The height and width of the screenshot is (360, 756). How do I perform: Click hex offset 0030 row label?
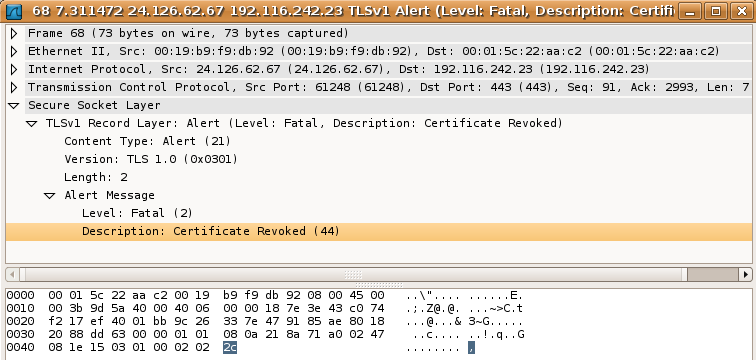click(x=20, y=334)
